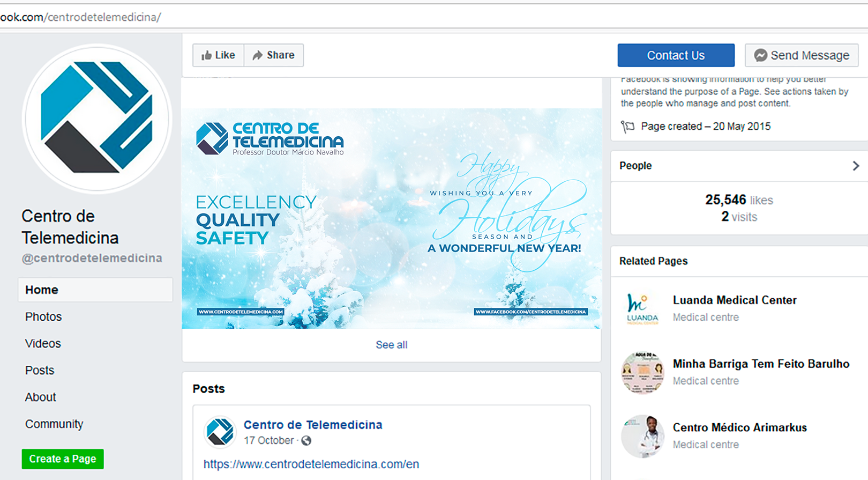This screenshot has height=480, width=868.
Task: Click the Centro Médico Arimarkus doctor thumbnail
Action: click(x=642, y=436)
